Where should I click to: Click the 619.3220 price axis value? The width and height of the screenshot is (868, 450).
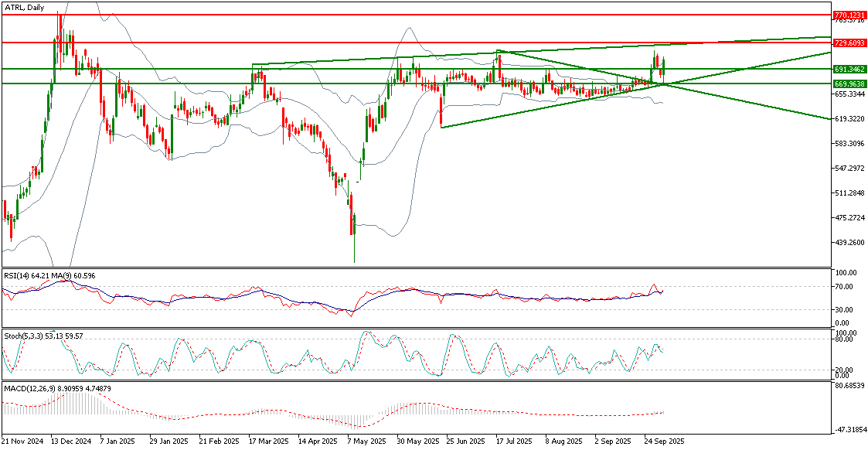[850, 119]
